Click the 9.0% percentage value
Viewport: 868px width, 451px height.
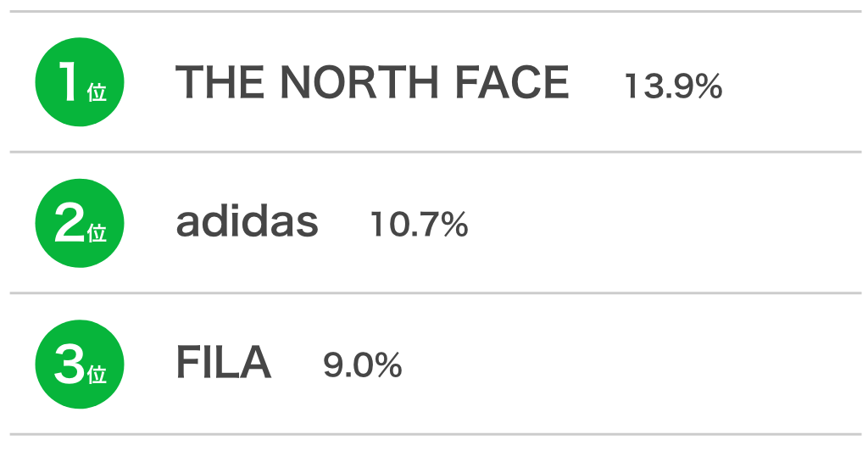(363, 365)
